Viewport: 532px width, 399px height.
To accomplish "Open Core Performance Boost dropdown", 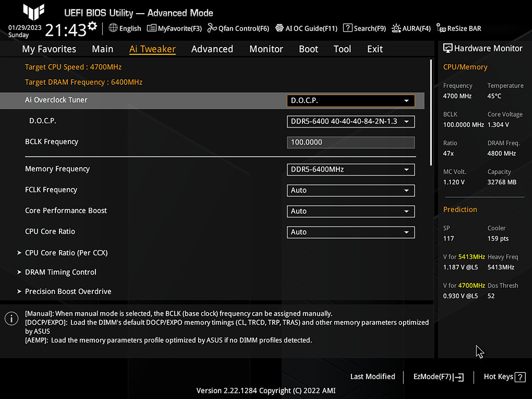I will coord(351,211).
